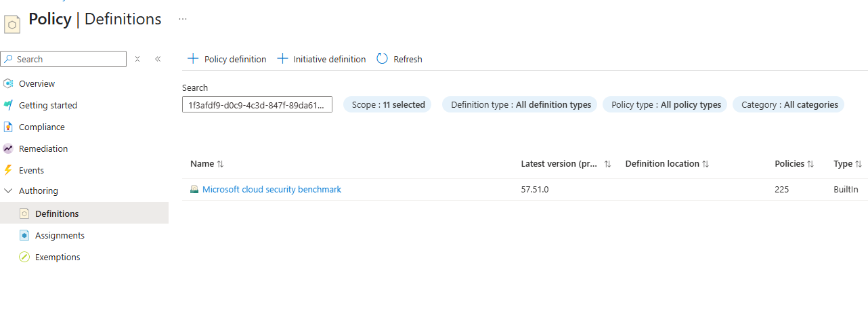Open the Scope filter dropdown

(388, 105)
